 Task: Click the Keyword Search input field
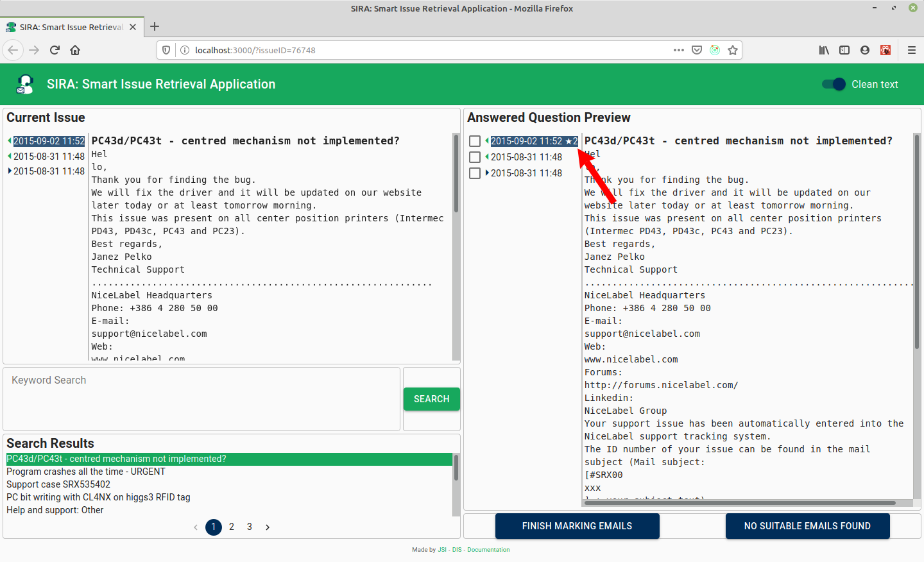(201, 398)
